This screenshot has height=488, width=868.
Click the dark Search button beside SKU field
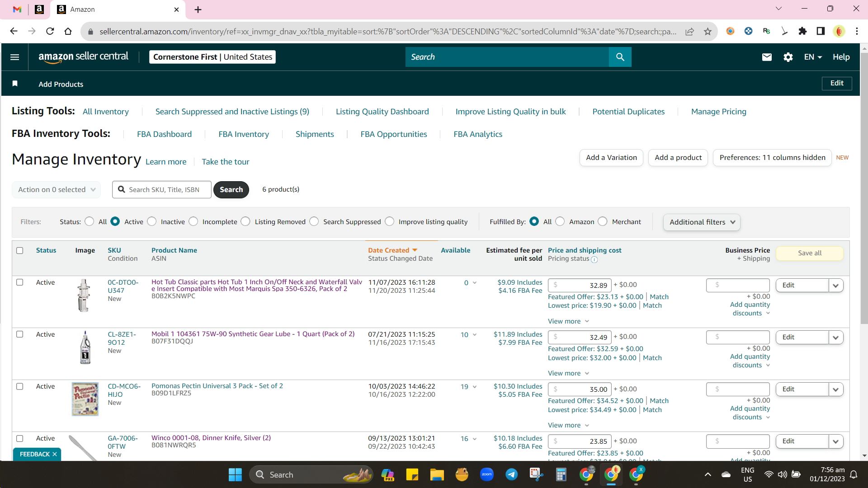click(231, 190)
